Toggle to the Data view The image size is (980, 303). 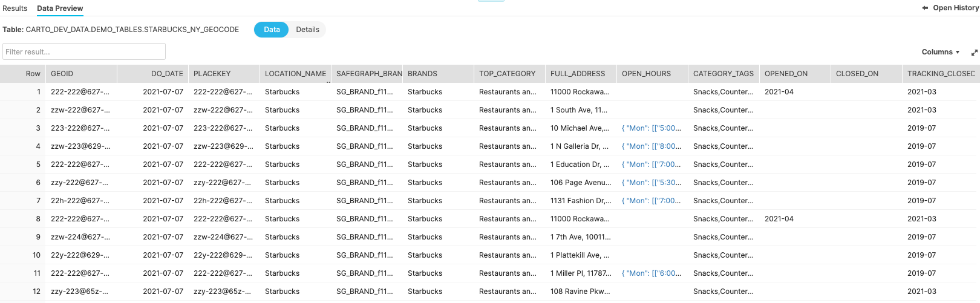(272, 30)
